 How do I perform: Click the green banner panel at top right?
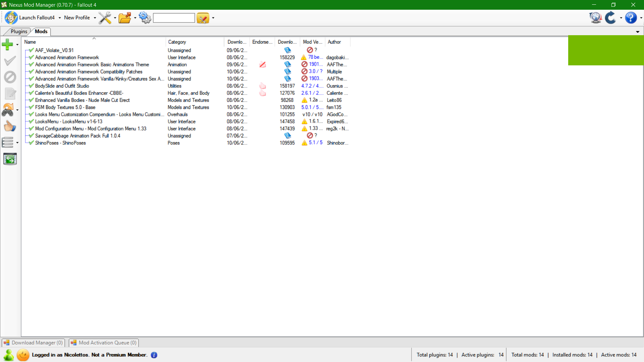click(606, 50)
